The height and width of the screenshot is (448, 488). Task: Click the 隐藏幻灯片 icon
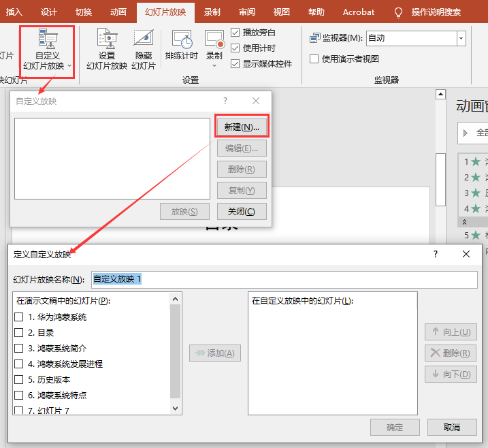point(144,41)
